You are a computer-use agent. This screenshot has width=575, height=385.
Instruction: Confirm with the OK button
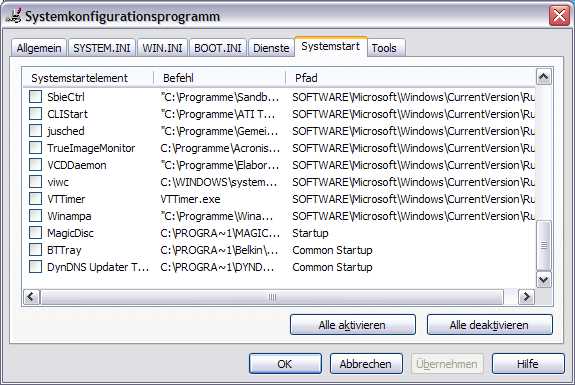pos(285,364)
